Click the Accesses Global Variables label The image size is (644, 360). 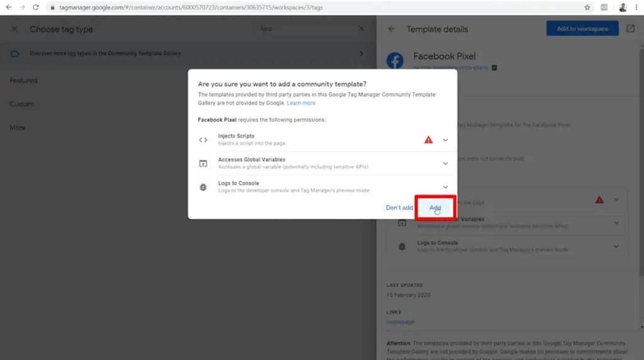pos(252,159)
